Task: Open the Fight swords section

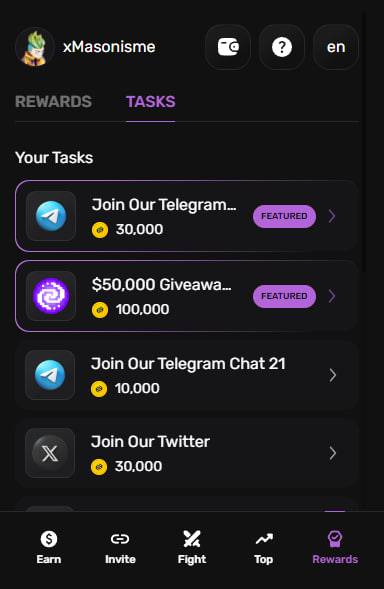Action: pyautogui.click(x=192, y=547)
